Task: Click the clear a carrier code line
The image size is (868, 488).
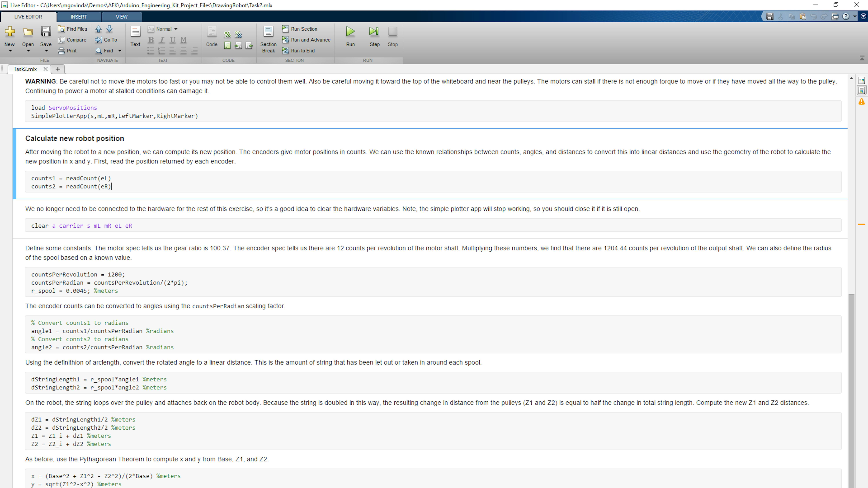Action: click(x=82, y=226)
